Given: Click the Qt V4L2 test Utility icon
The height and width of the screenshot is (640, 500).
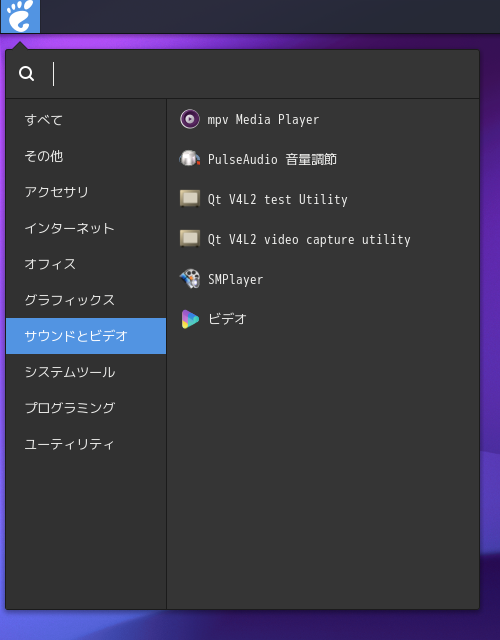Looking at the screenshot, I should (x=190, y=199).
